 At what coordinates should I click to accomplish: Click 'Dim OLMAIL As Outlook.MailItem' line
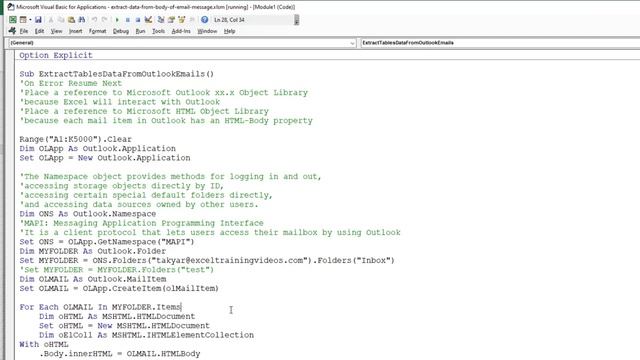click(x=93, y=279)
